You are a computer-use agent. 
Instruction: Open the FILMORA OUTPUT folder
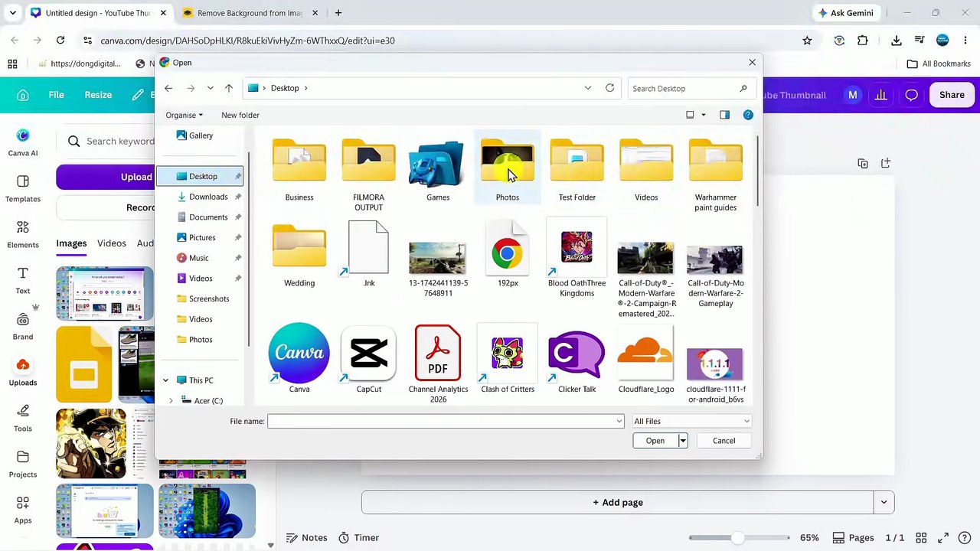click(368, 174)
